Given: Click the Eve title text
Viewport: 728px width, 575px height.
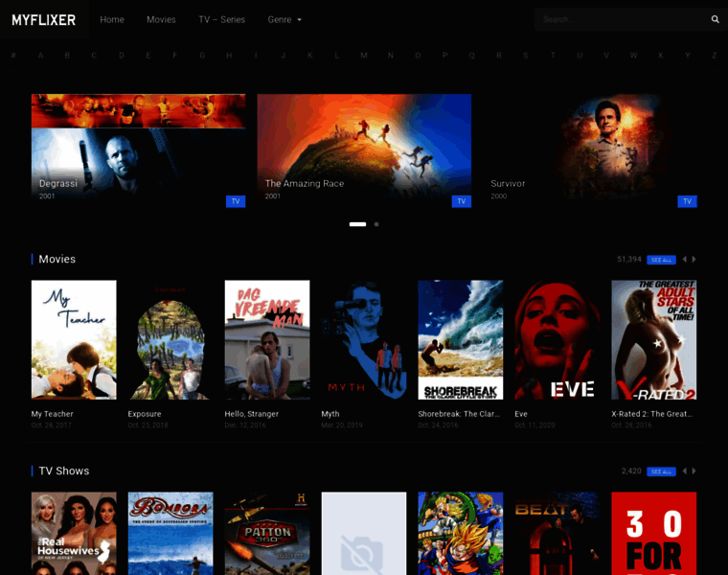Looking at the screenshot, I should pyautogui.click(x=521, y=414).
